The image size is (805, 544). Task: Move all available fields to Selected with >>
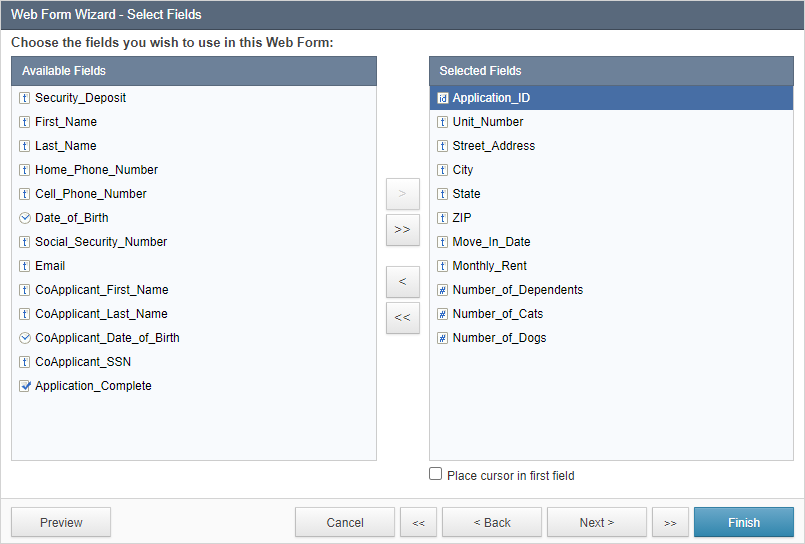coord(402,230)
